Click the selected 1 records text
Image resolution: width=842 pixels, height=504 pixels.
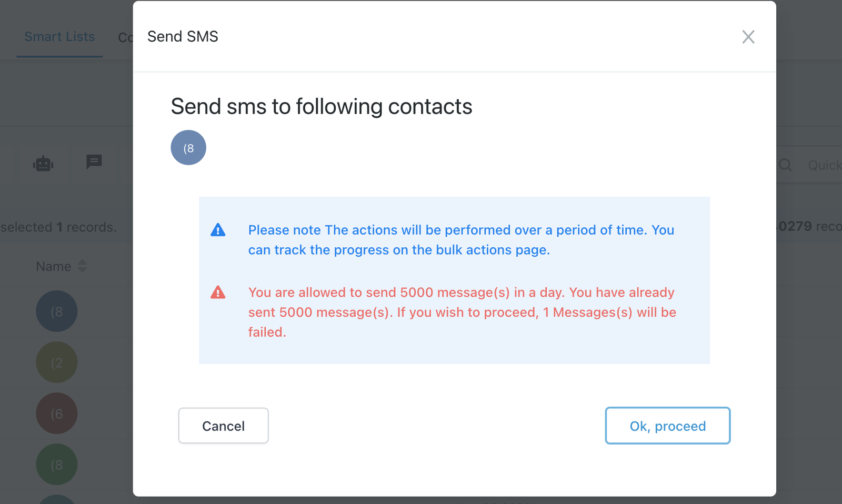tap(58, 227)
